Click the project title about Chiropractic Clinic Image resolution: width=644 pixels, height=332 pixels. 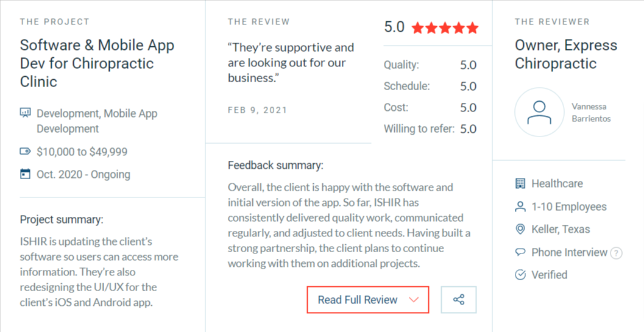[97, 63]
